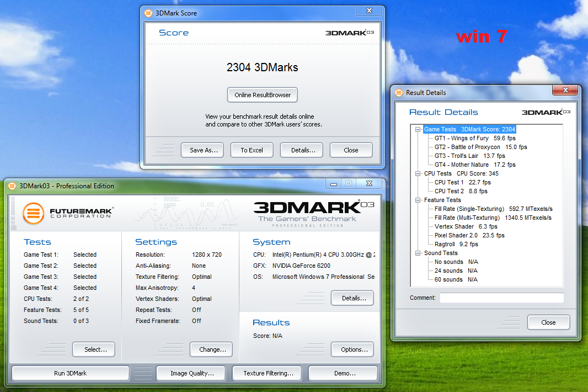Click the Resolution value 1280 x 720
This screenshot has height=392, width=588.
(x=207, y=255)
